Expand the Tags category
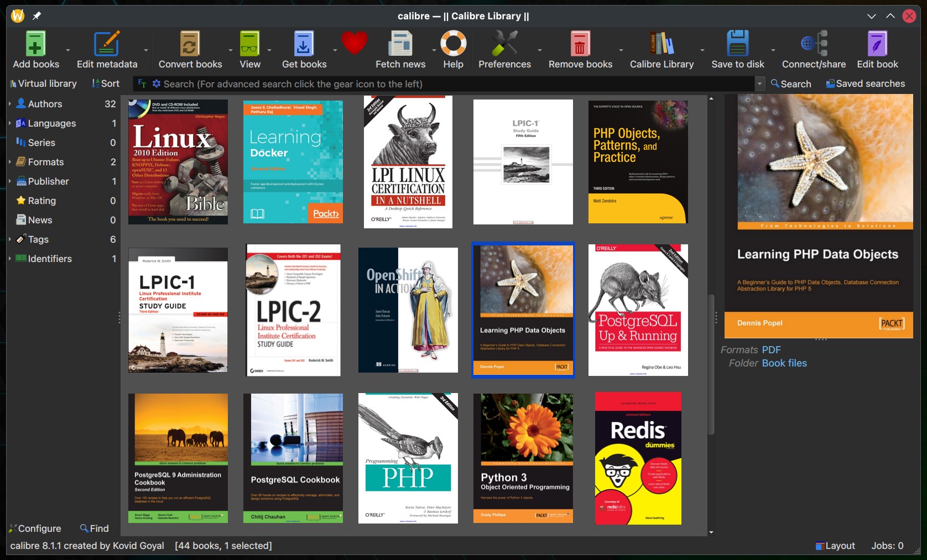The width and height of the screenshot is (927, 560). (10, 239)
